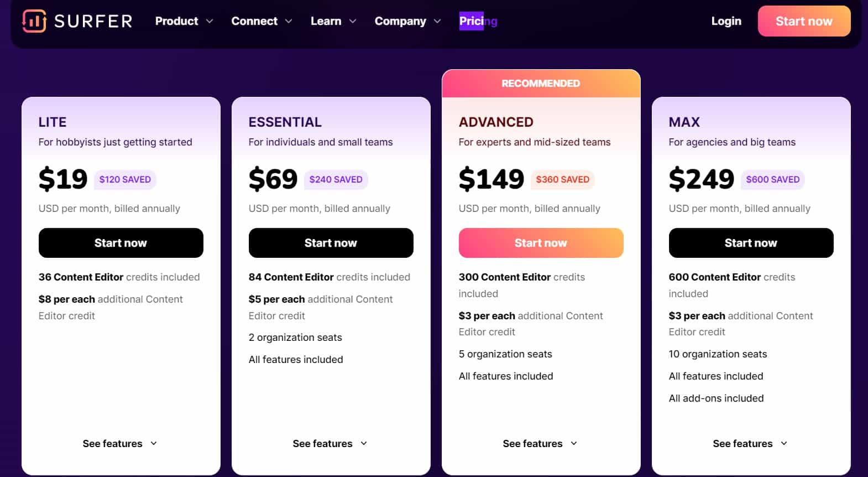Expand the Company dropdown

click(407, 21)
